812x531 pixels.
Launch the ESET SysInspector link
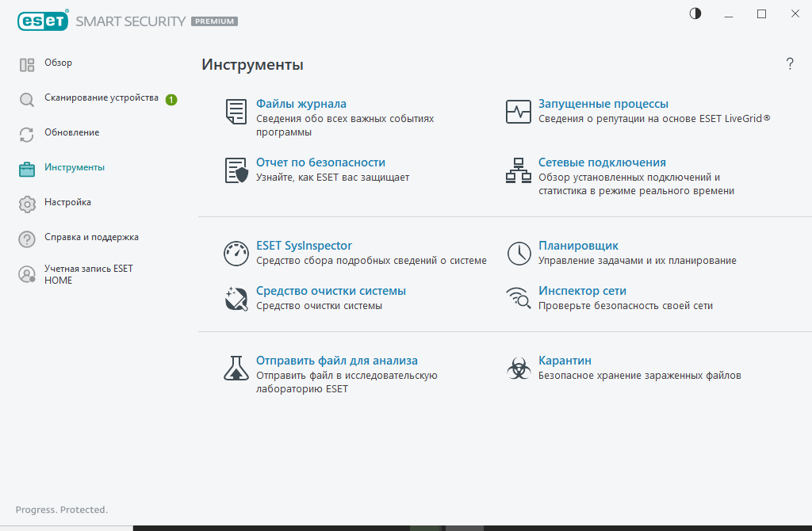[304, 246]
